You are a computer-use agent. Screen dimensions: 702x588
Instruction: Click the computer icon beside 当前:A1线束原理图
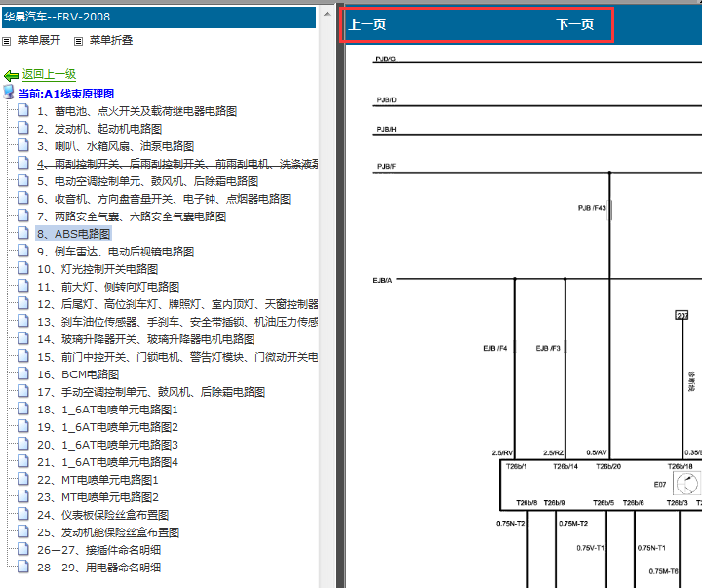tap(9, 92)
